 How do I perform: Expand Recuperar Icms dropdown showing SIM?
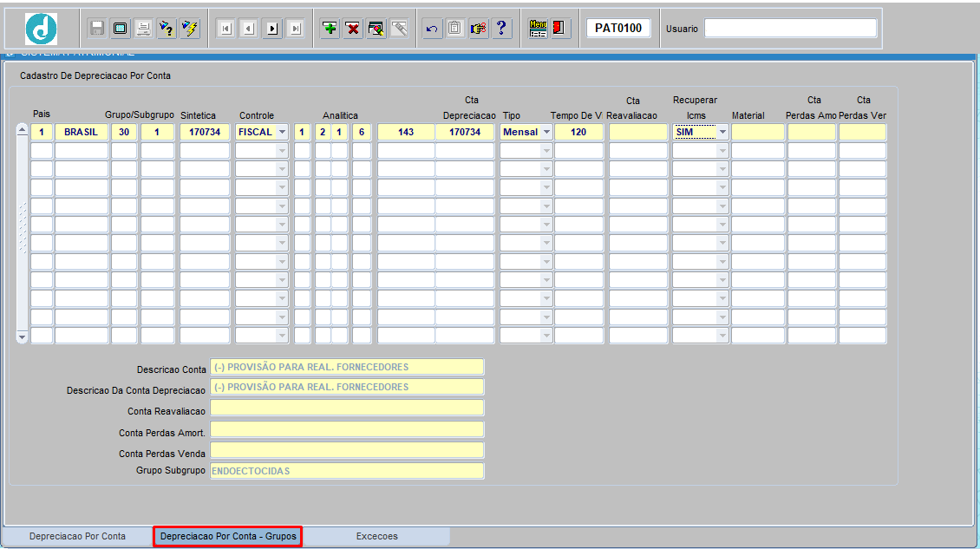tap(722, 133)
